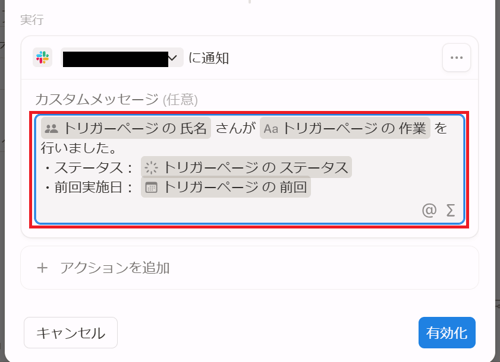Viewport: 500px width, 362px height.
Task: Click inside the custom message text field
Action: click(x=249, y=170)
